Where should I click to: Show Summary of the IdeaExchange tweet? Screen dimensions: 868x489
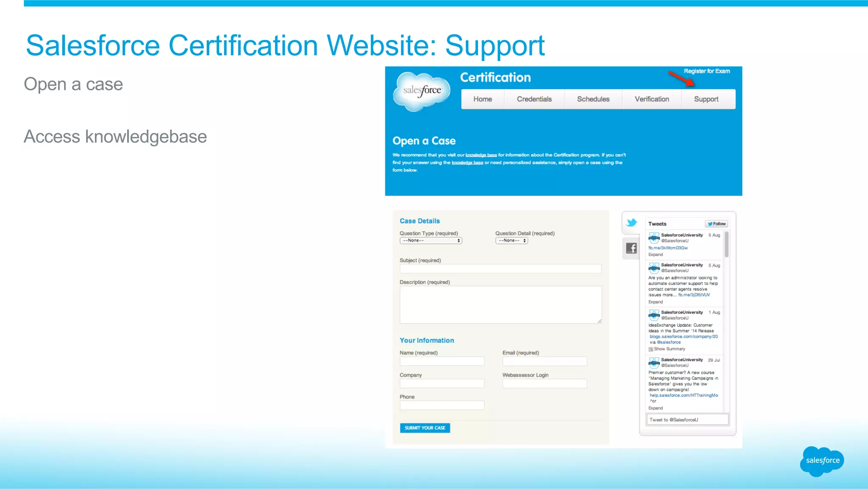(x=669, y=349)
